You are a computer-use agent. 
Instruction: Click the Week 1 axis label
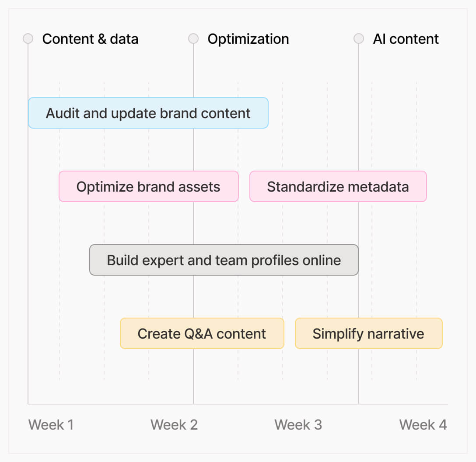click(x=51, y=424)
